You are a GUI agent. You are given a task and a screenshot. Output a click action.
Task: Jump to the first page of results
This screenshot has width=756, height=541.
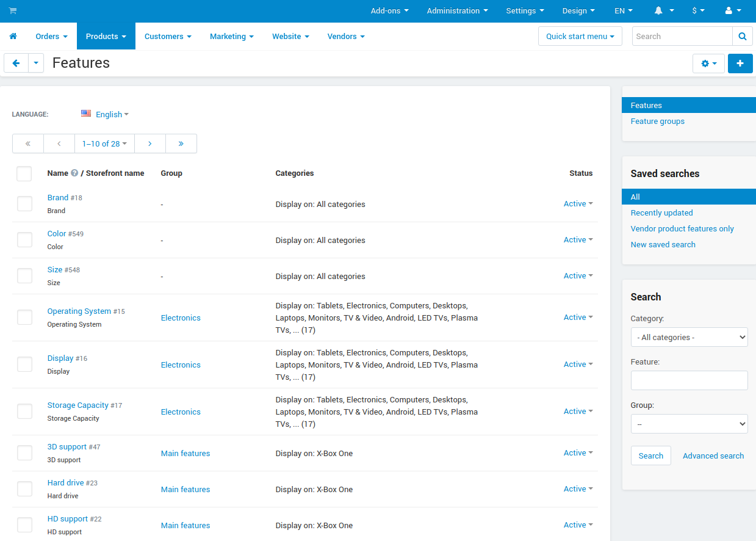(x=28, y=143)
